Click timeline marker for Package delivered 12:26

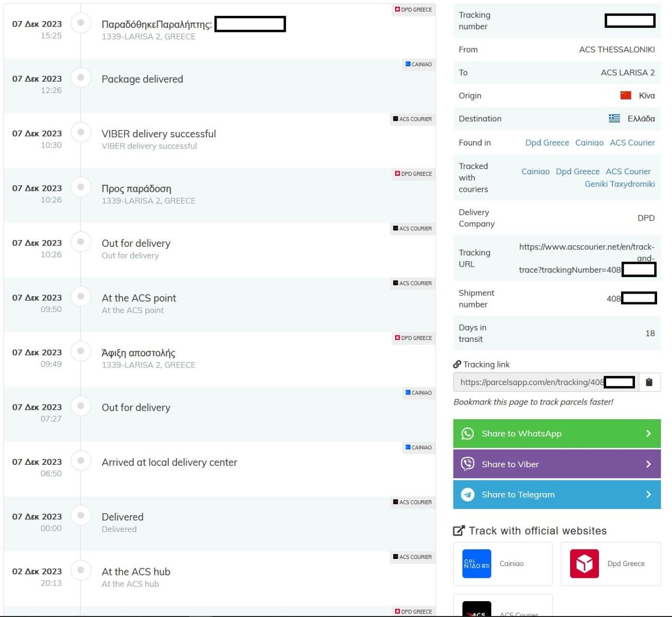[x=81, y=78]
